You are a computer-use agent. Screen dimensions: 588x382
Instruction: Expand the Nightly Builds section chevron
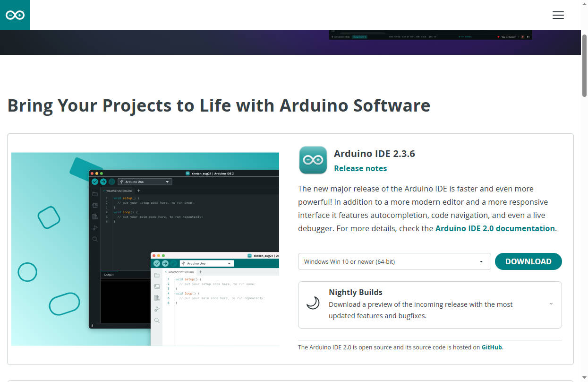[551, 304]
